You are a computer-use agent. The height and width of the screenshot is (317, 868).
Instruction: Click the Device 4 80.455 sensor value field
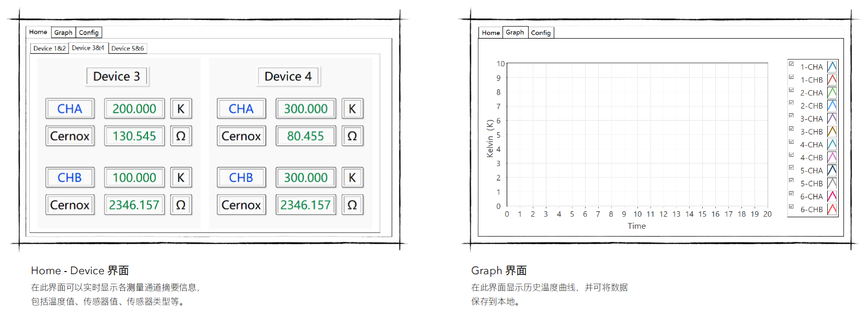coord(306,136)
